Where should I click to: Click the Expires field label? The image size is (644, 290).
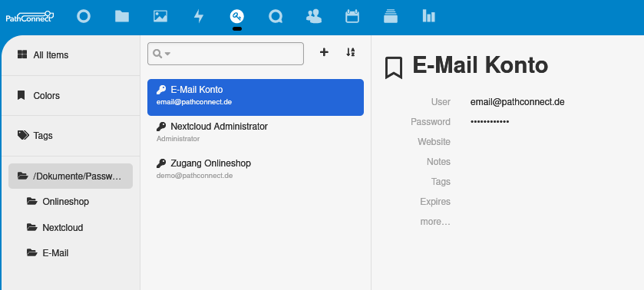click(x=435, y=202)
